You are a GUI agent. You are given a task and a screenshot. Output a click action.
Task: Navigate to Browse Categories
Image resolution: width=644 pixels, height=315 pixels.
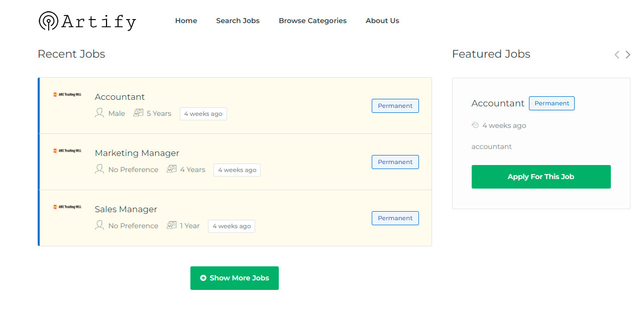(312, 21)
